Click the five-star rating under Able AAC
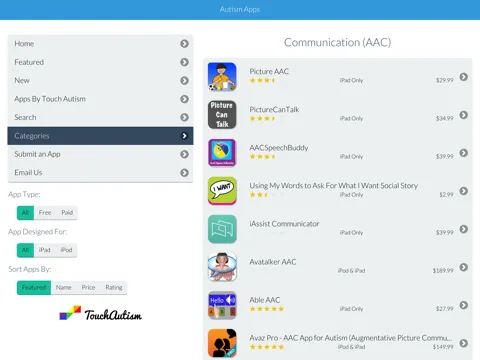480x360 pixels. pos(267,309)
